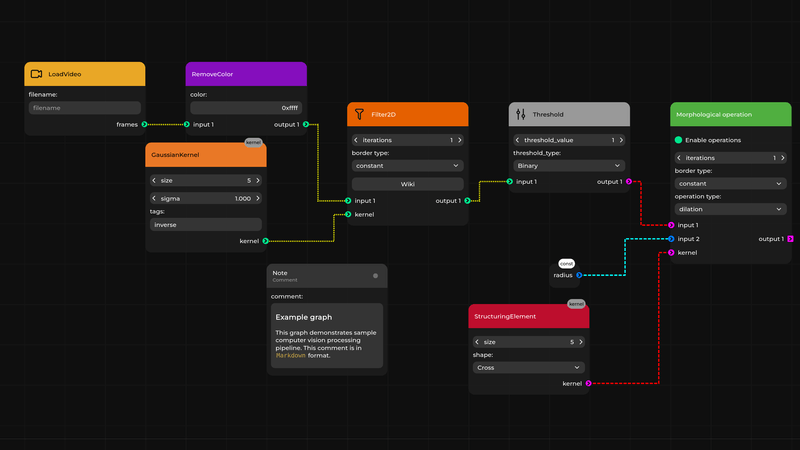800x450 pixels.
Task: Click the Threshold sliders icon
Action: 520,115
